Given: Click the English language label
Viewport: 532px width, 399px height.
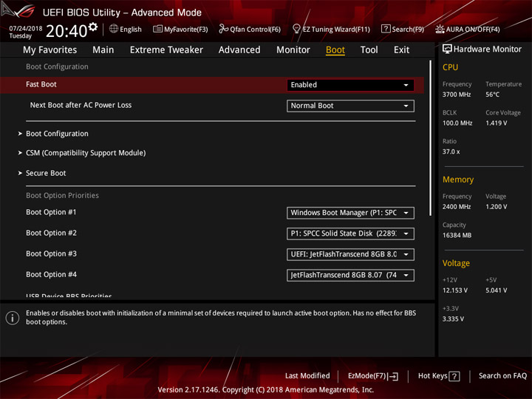Looking at the screenshot, I should [131, 30].
